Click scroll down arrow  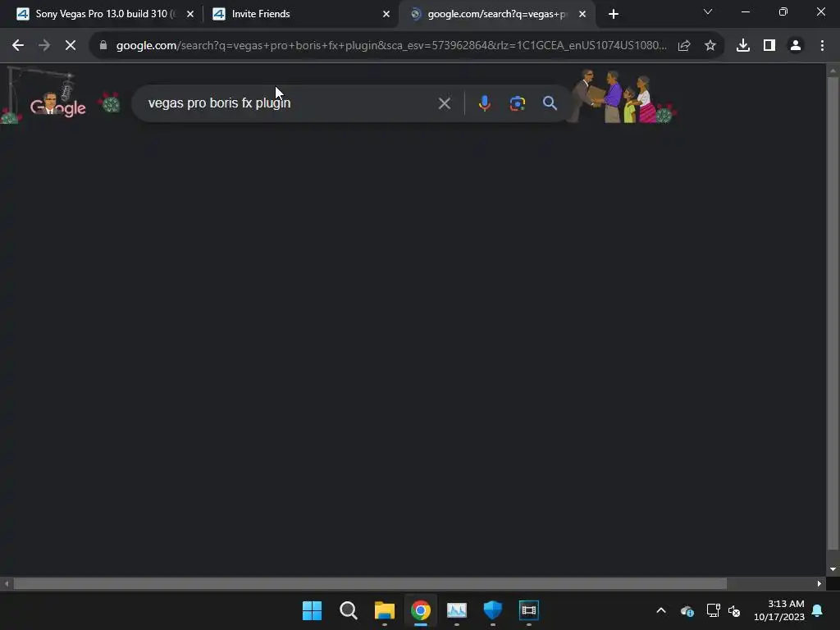tap(833, 569)
